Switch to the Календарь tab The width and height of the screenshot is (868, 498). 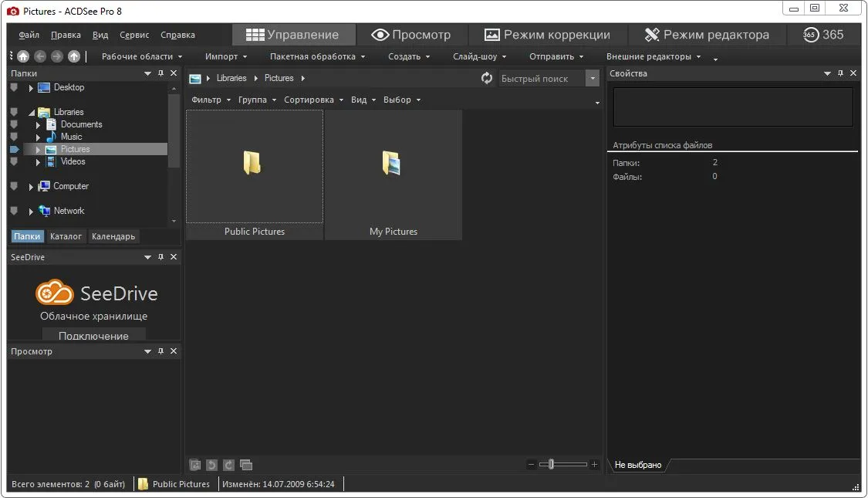113,236
